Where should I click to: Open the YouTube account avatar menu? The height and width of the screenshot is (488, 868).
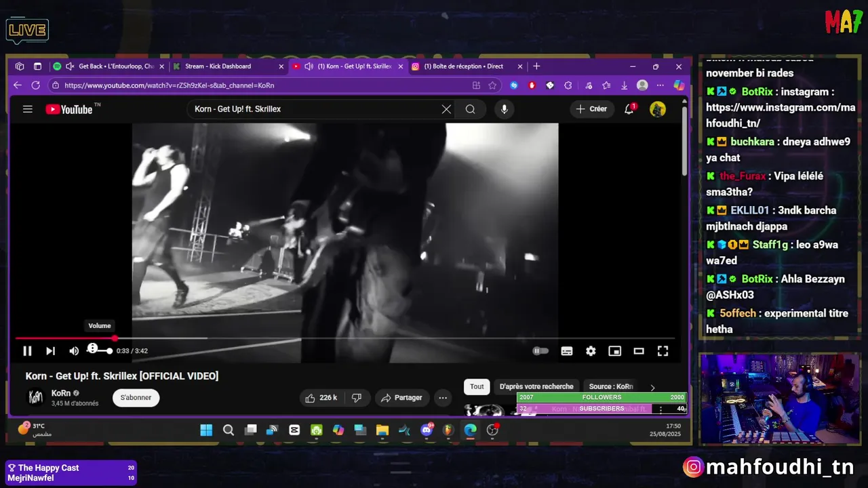pos(658,109)
